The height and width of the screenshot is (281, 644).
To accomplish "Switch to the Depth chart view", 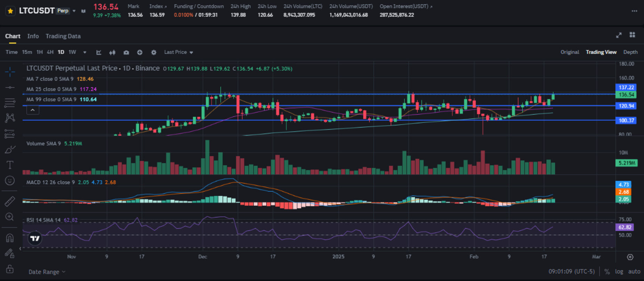I will tap(630, 52).
